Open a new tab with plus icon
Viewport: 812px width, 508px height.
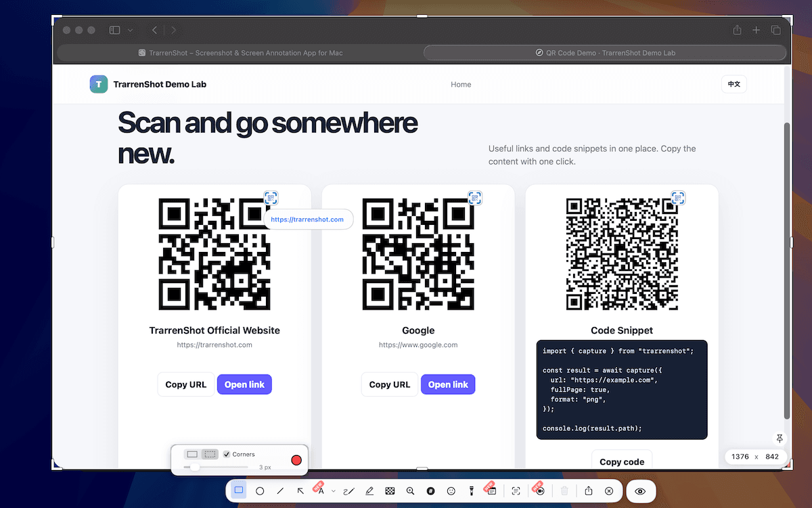(757, 30)
